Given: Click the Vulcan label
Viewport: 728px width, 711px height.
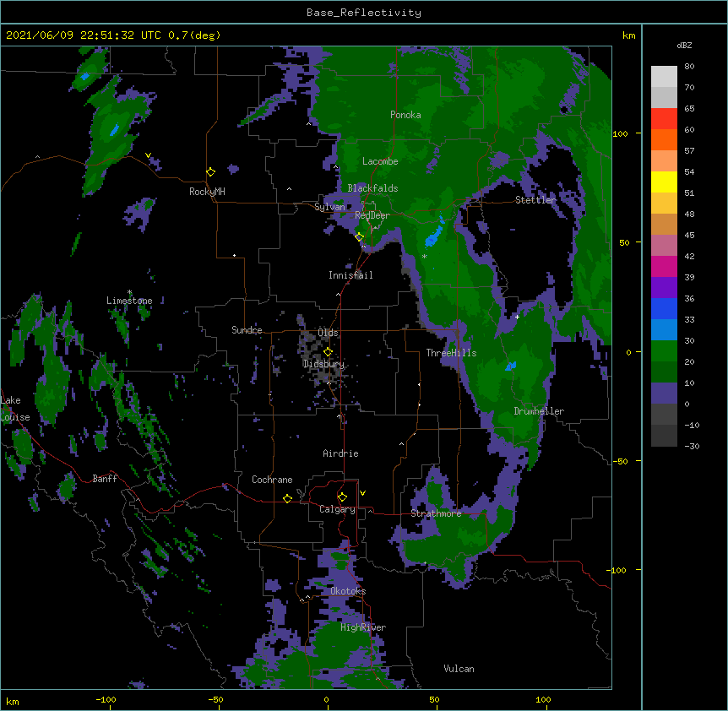Looking at the screenshot, I should click(459, 669).
